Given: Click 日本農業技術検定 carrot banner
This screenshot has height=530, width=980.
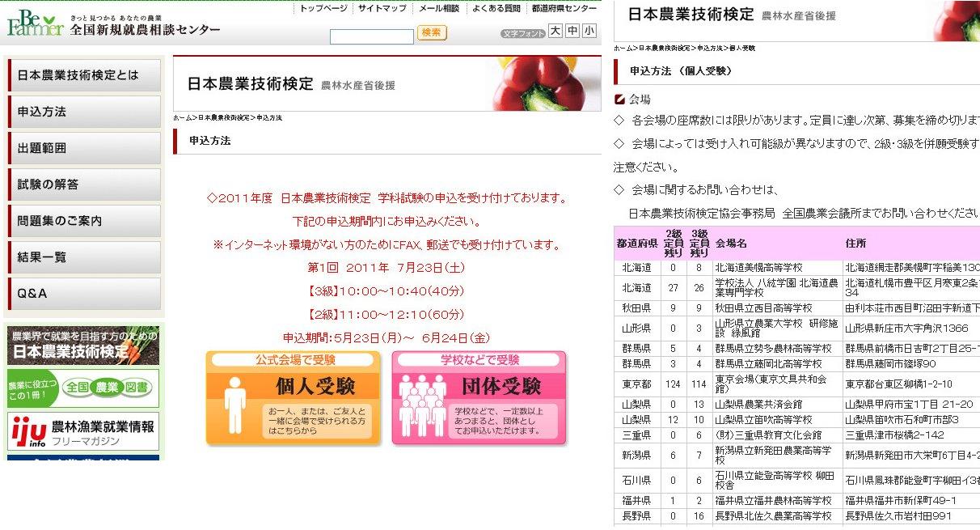Looking at the screenshot, I should pyautogui.click(x=83, y=346).
